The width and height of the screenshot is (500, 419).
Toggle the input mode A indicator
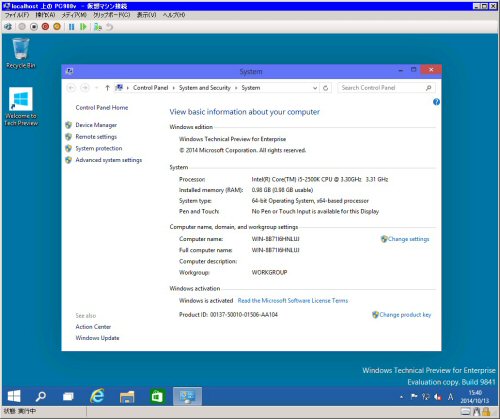coord(450,397)
